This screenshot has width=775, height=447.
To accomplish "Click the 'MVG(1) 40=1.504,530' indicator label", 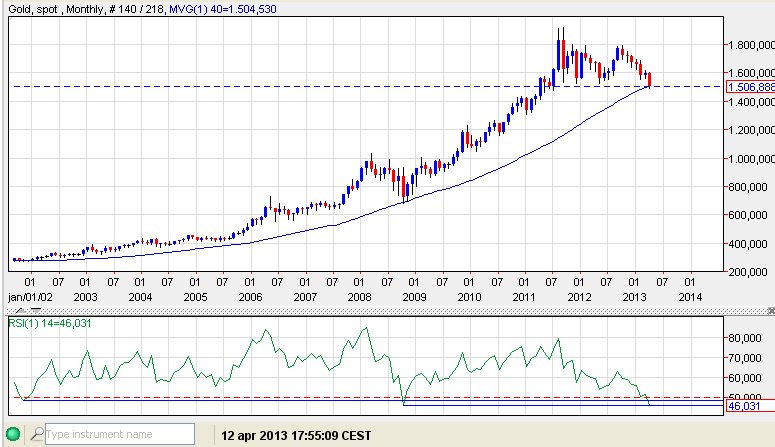I will click(223, 9).
